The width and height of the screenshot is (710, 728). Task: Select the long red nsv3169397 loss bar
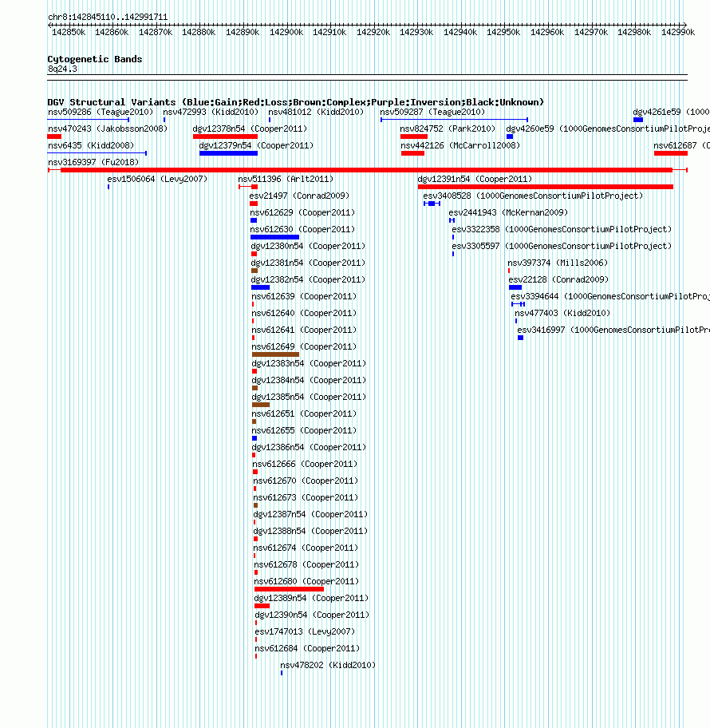367,170
